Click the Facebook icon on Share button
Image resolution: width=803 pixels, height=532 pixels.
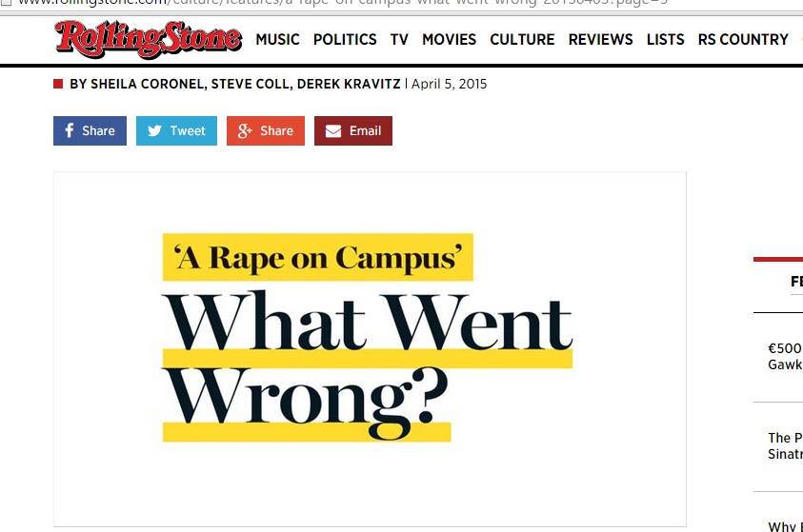click(70, 131)
